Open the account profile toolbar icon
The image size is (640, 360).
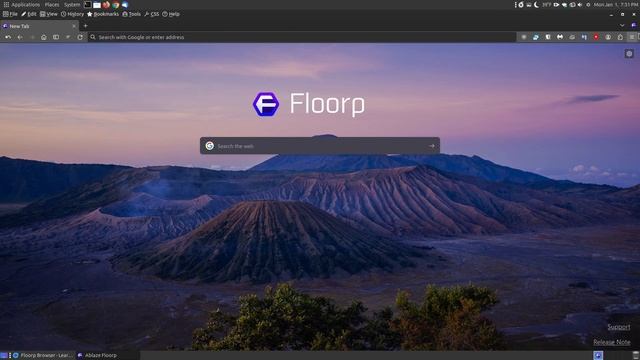pos(608,37)
